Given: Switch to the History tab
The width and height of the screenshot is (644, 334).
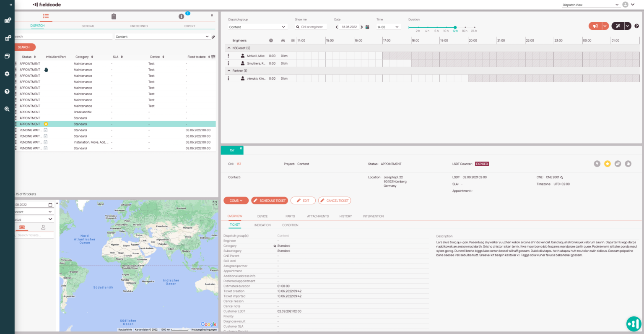Looking at the screenshot, I should (x=345, y=217).
